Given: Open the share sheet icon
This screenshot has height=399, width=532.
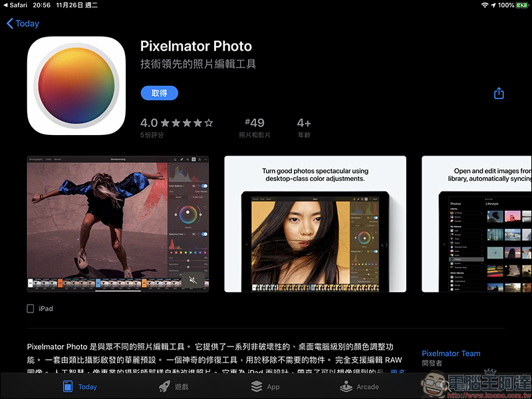Looking at the screenshot, I should (498, 93).
